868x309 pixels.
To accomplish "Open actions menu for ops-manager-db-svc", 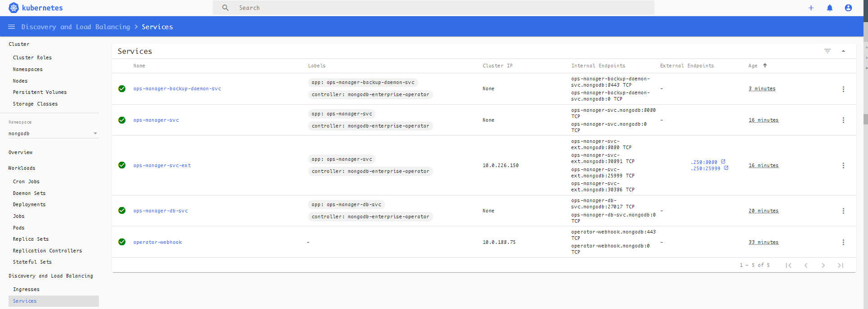I will coord(843,211).
